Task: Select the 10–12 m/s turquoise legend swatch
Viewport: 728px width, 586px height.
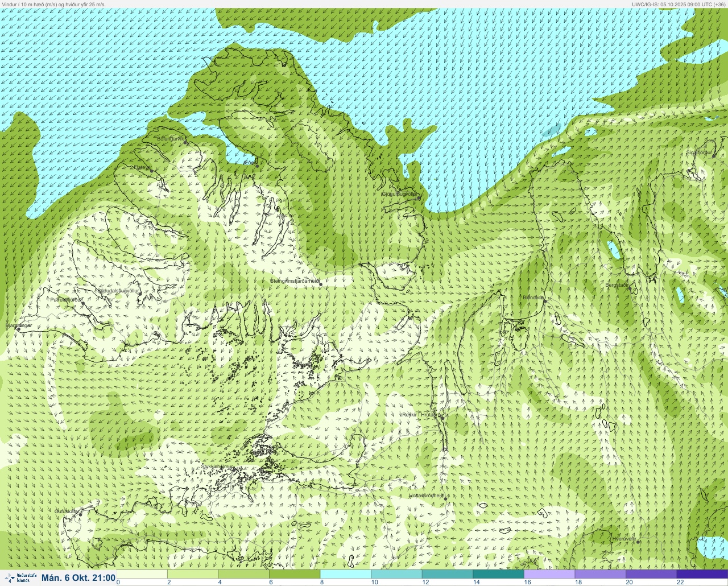Action: [396, 574]
